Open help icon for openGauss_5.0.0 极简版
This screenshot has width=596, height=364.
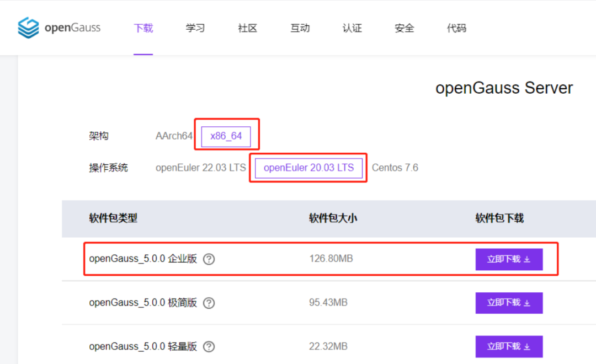pyautogui.click(x=209, y=303)
